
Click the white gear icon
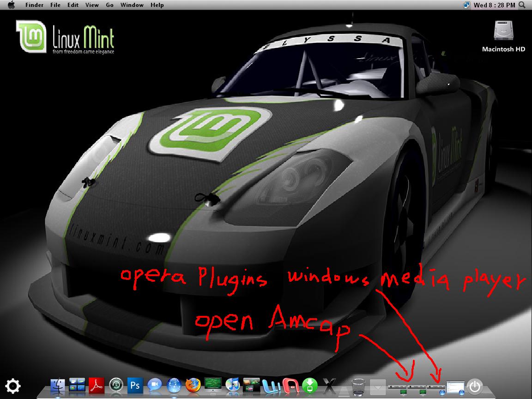click(x=13, y=386)
